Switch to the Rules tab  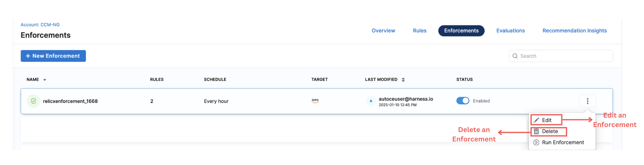420,31
